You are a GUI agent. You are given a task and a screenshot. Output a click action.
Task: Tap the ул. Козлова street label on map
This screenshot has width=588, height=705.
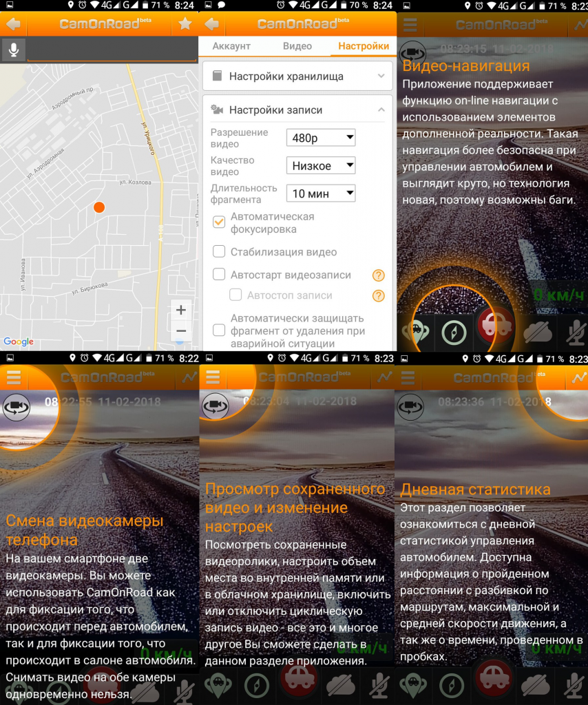point(136,182)
